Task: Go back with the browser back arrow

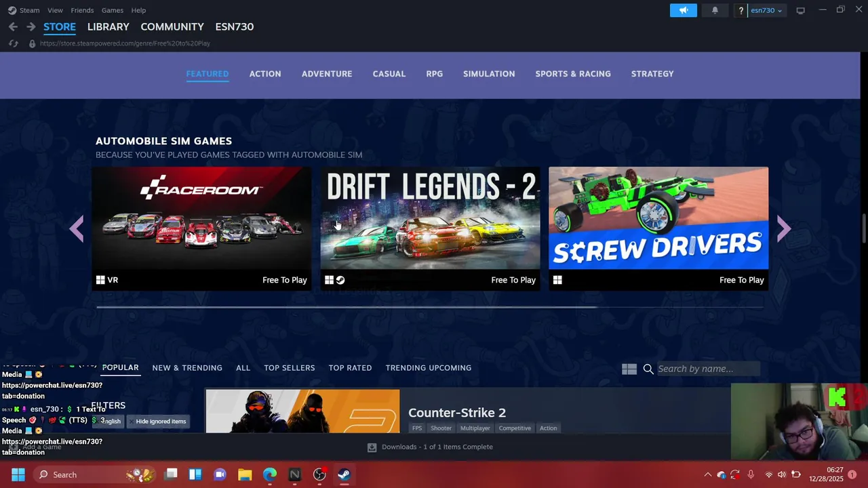Action: [13, 26]
